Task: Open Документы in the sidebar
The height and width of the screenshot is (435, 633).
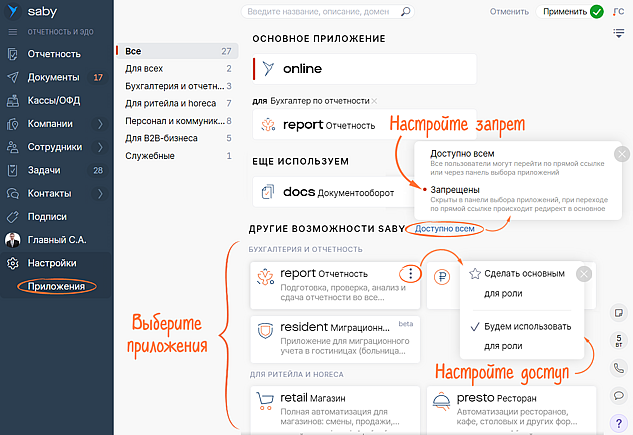Action: coord(54,77)
